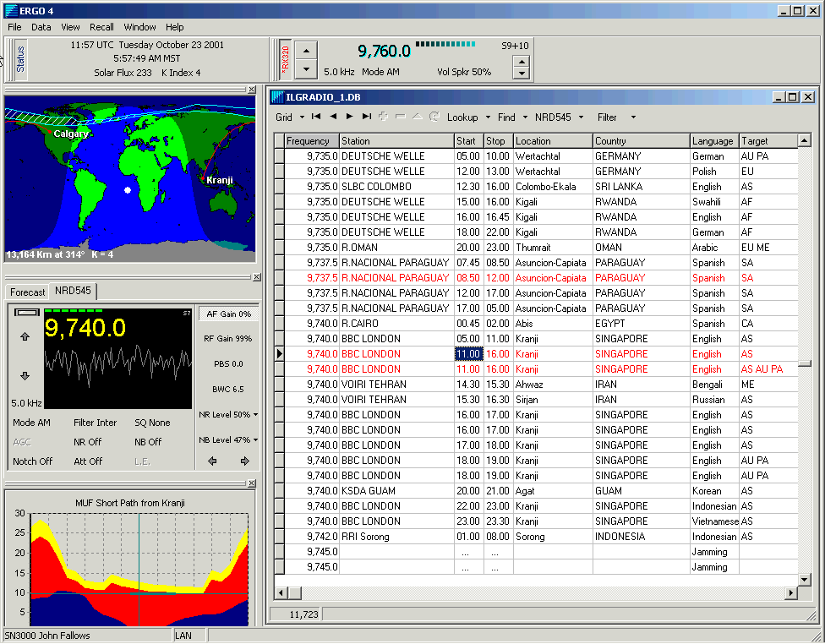Screen dimensions: 825x644
Task: Toggle Notch Off setting
Action: click(33, 461)
